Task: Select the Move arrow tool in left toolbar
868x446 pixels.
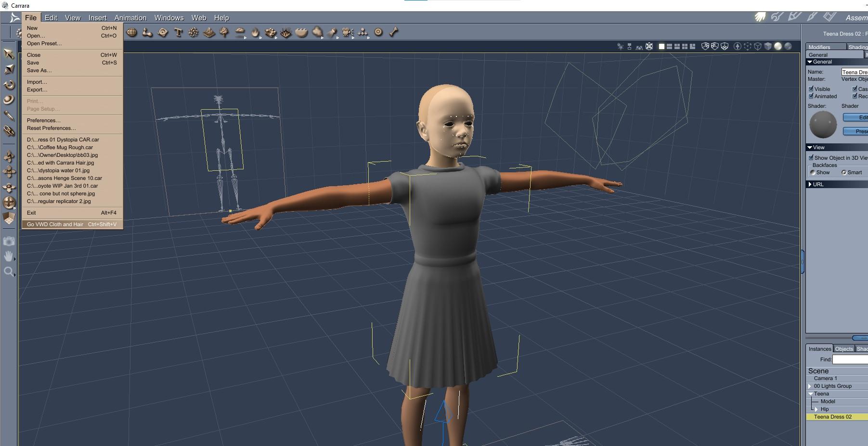Action: 9,53
